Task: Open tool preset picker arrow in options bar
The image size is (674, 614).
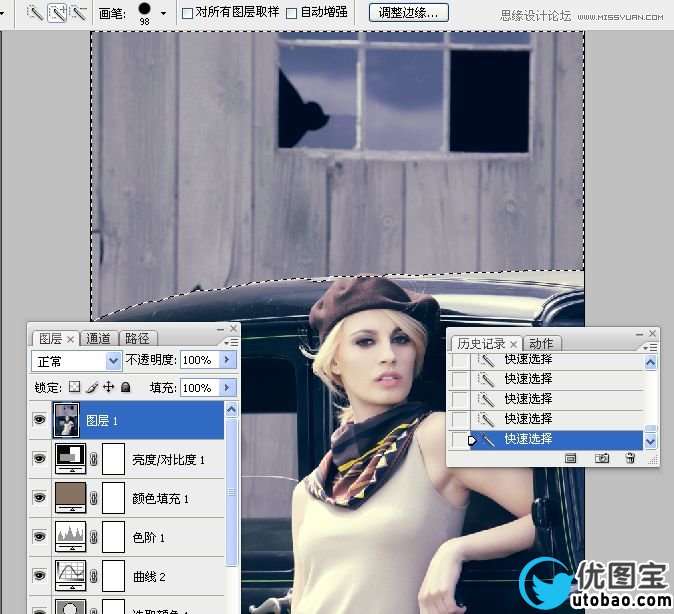Action: click(2, 13)
